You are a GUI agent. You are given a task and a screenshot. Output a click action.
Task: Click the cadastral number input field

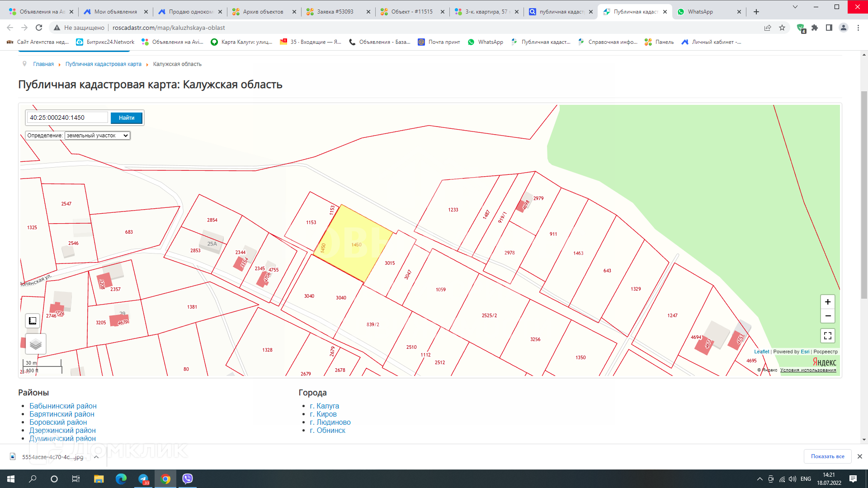(x=67, y=117)
